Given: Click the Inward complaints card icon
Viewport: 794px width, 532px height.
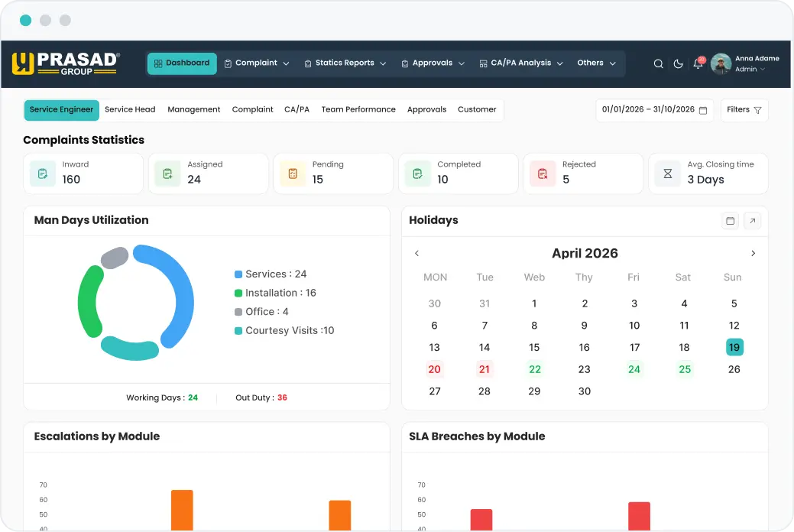Looking at the screenshot, I should click(x=43, y=174).
